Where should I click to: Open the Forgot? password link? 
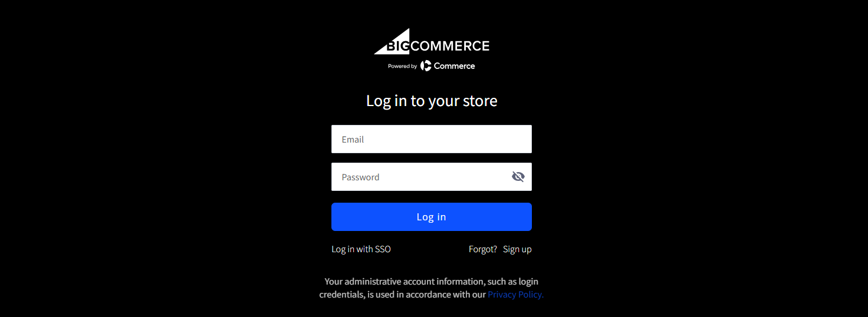(483, 249)
